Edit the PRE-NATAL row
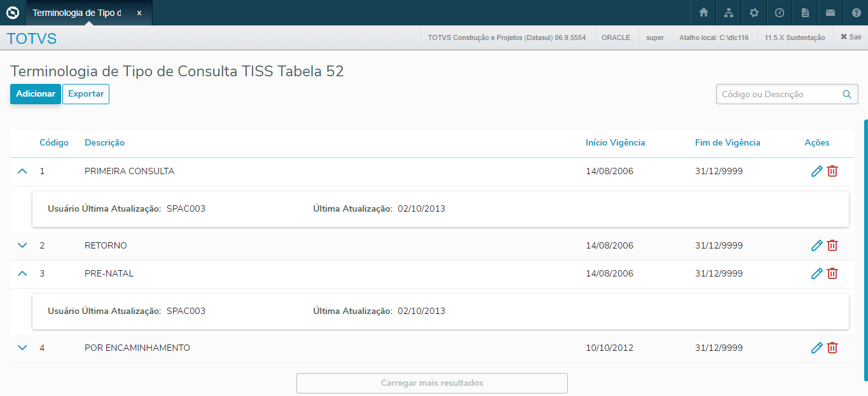 (x=817, y=273)
